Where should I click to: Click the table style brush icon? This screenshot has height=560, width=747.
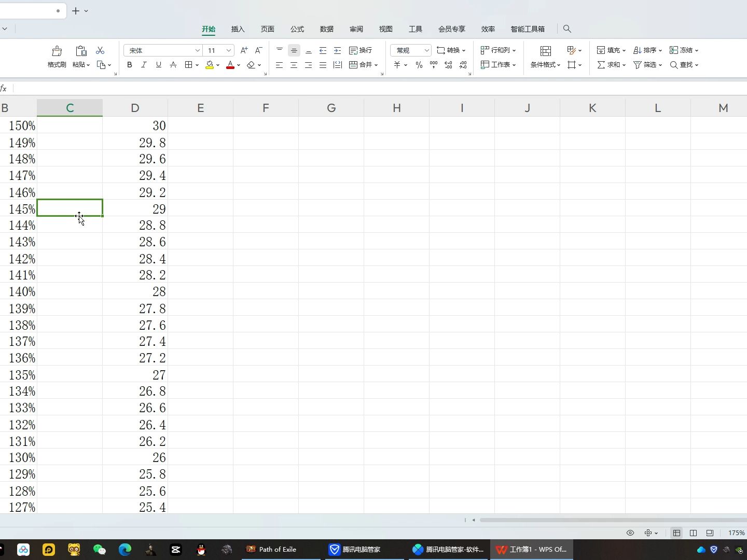point(572,50)
